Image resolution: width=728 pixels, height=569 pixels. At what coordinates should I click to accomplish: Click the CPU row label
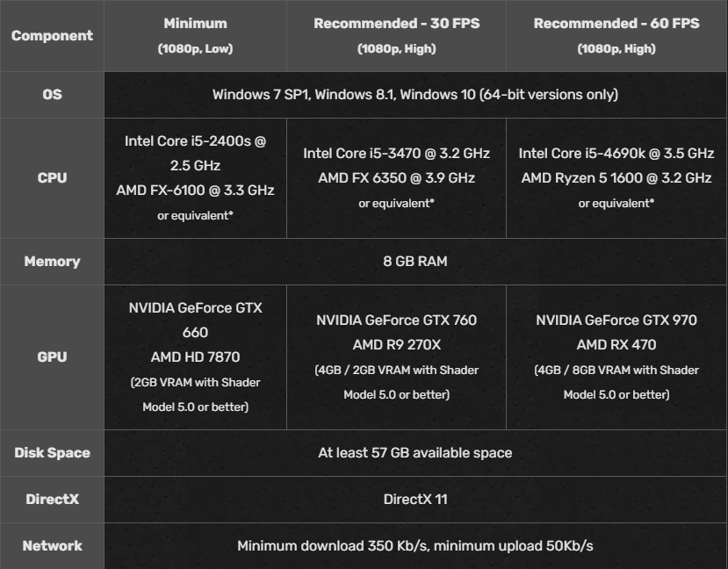tap(52, 177)
